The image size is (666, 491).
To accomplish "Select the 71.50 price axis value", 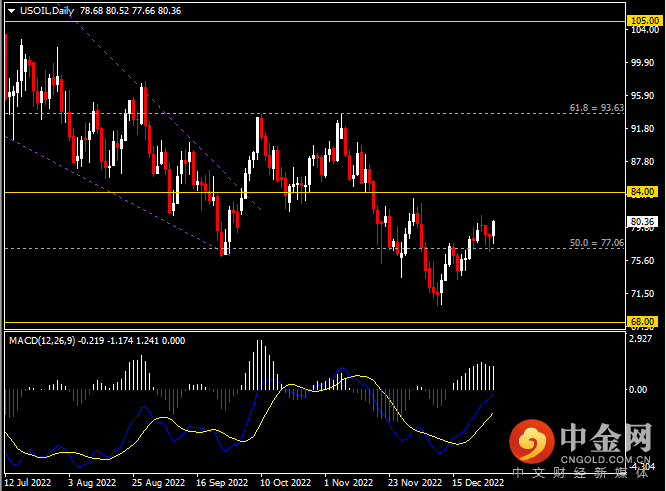I will (x=640, y=294).
